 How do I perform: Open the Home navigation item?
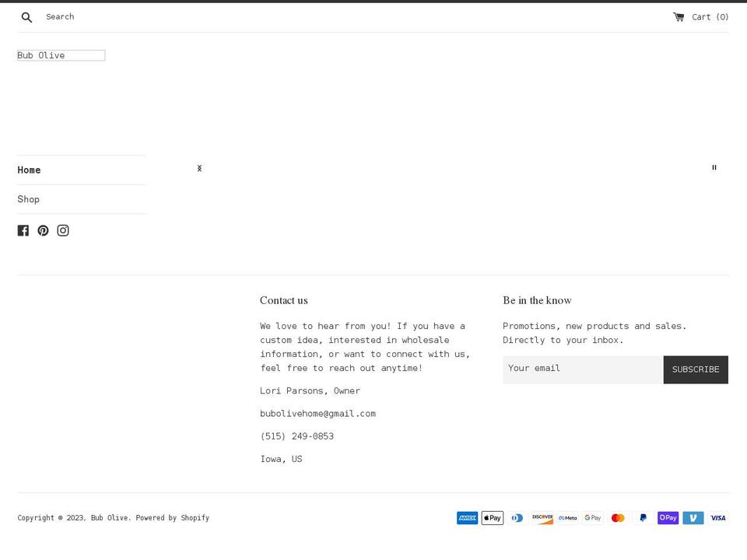[x=29, y=170]
